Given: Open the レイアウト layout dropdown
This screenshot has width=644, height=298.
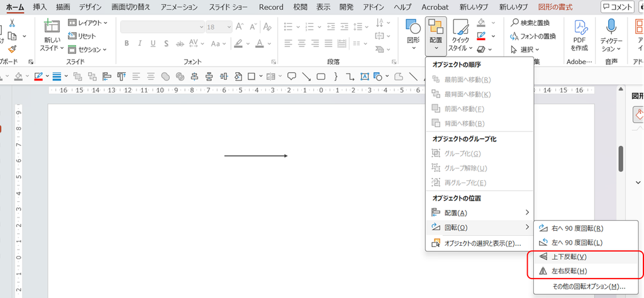Looking at the screenshot, I should pos(87,23).
